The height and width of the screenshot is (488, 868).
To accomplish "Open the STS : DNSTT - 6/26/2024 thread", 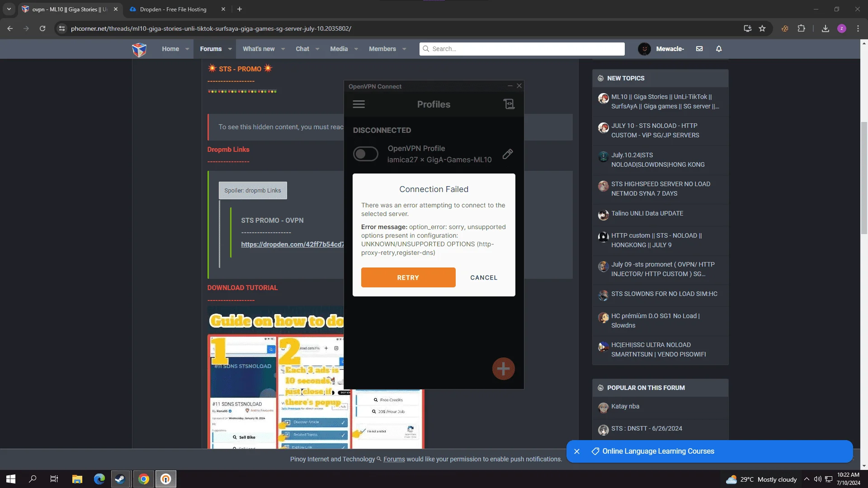I will [646, 429].
